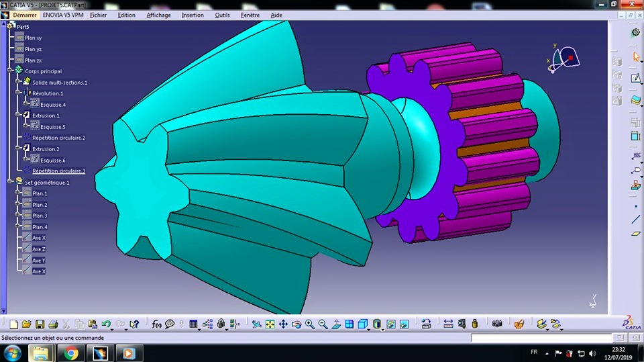Zoom in with magnifier plus icon
Image resolution: width=644 pixels, height=362 pixels.
310,324
